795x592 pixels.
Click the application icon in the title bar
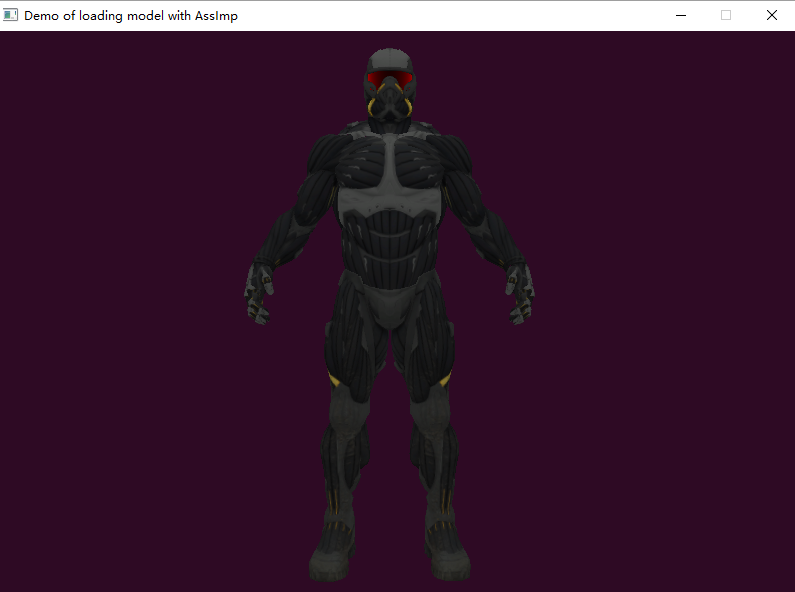(x=10, y=15)
